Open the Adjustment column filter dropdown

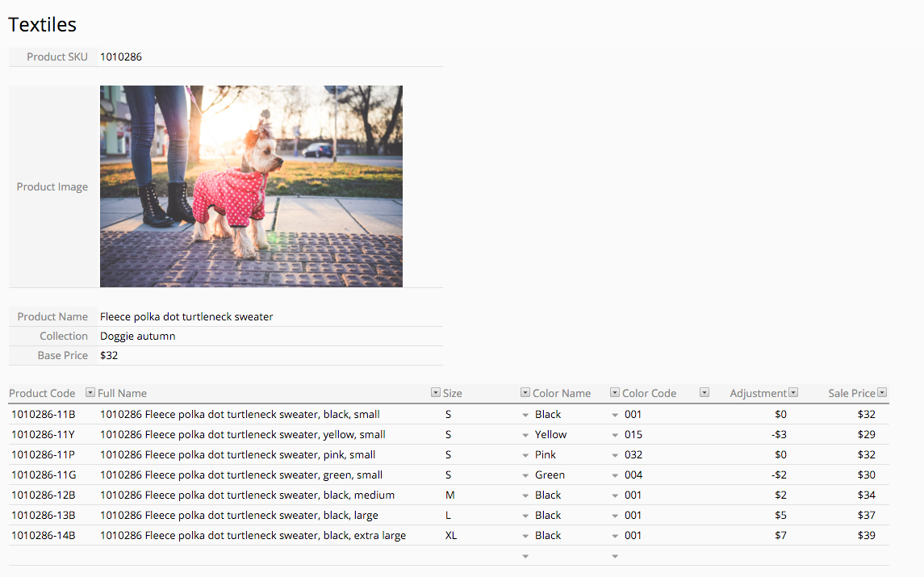pyautogui.click(x=793, y=392)
